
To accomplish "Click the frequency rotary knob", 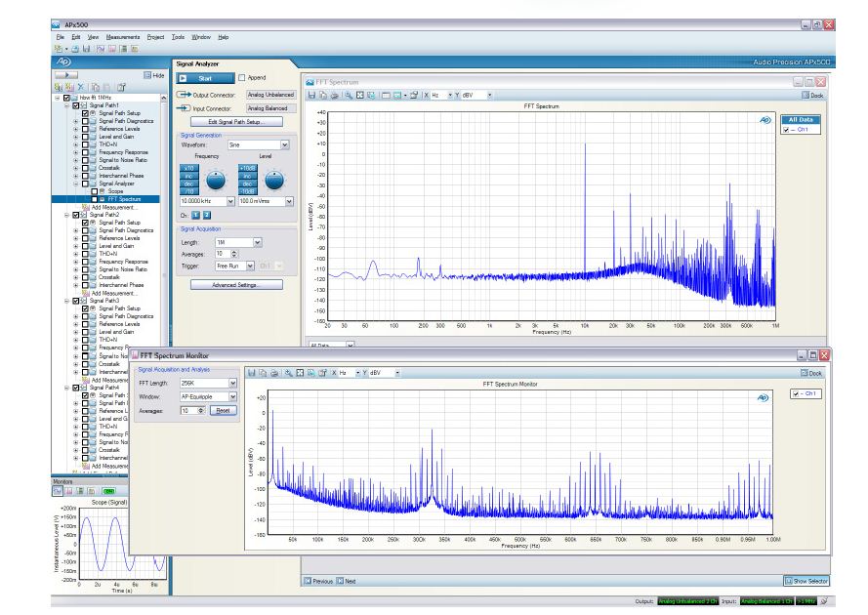I will click(216, 180).
